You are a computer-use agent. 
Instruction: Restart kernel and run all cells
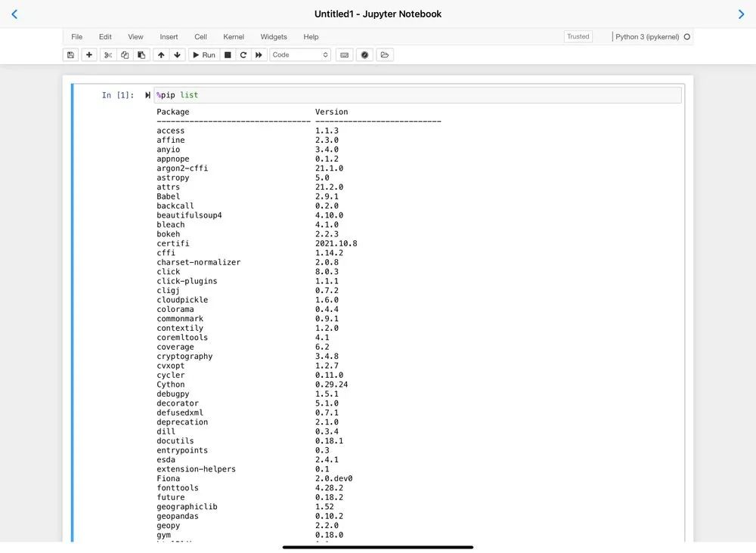tap(259, 55)
